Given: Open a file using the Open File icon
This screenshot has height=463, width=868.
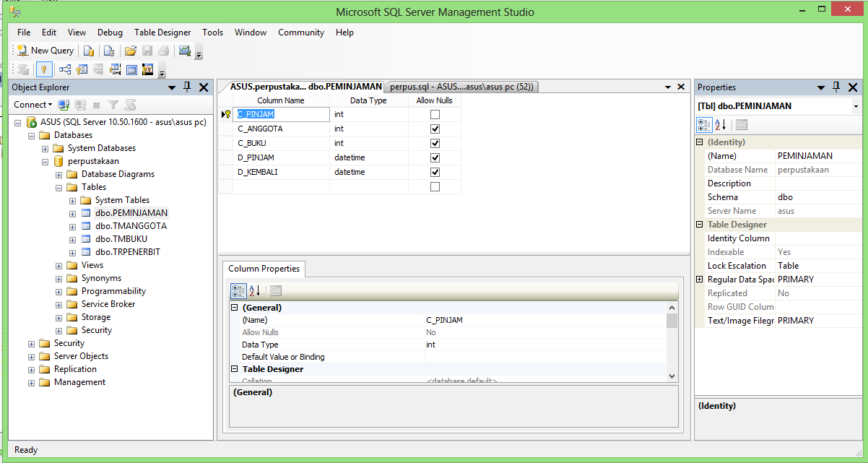Looking at the screenshot, I should point(131,51).
